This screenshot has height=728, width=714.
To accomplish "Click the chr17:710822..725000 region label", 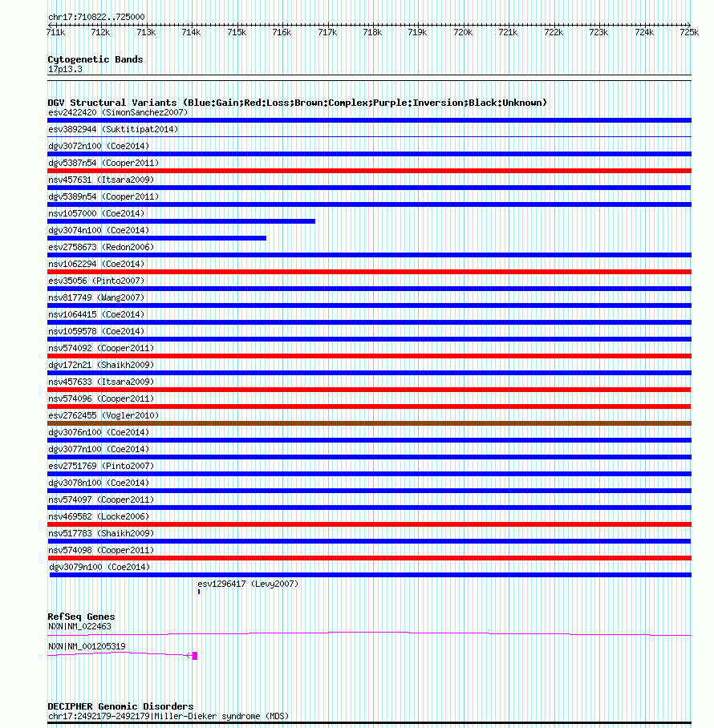I will coord(96,17).
